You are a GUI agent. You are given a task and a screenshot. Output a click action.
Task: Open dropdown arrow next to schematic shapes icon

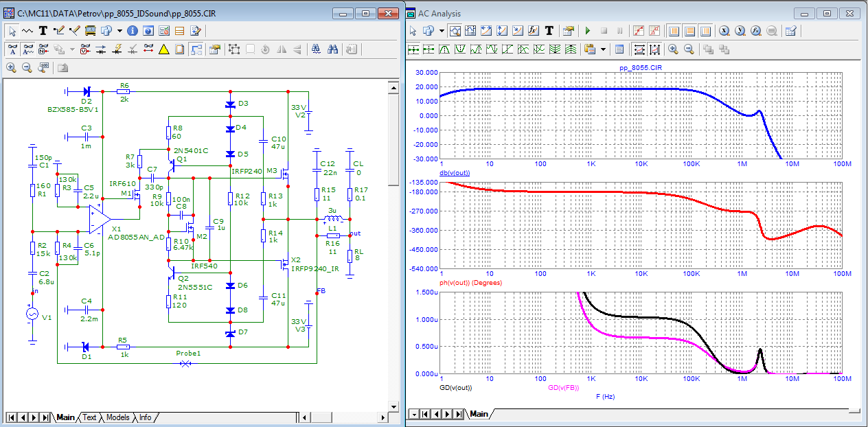pyautogui.click(x=119, y=31)
